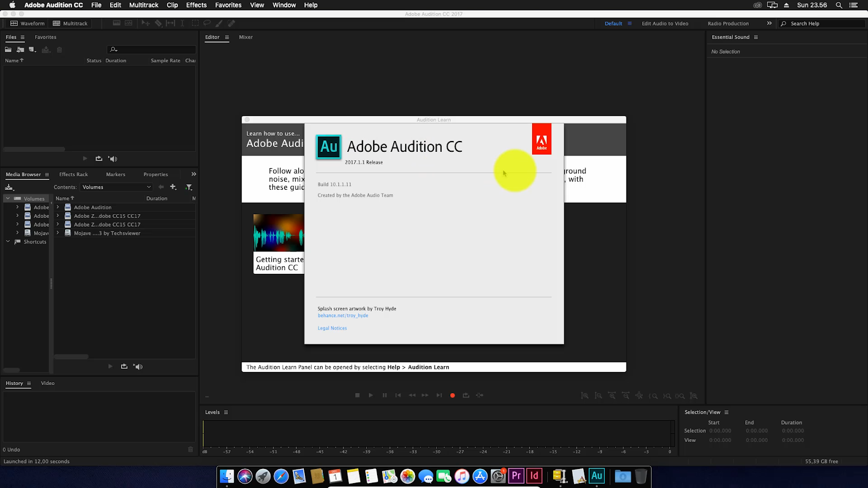
Task: Expand the Adobe Audition volume row
Action: pos(58,207)
